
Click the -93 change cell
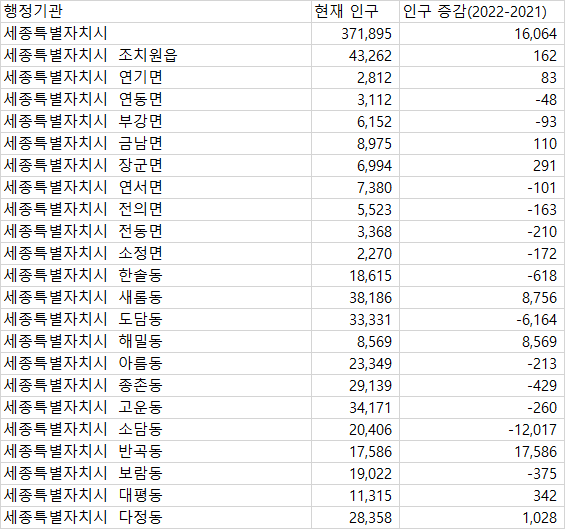482,122
